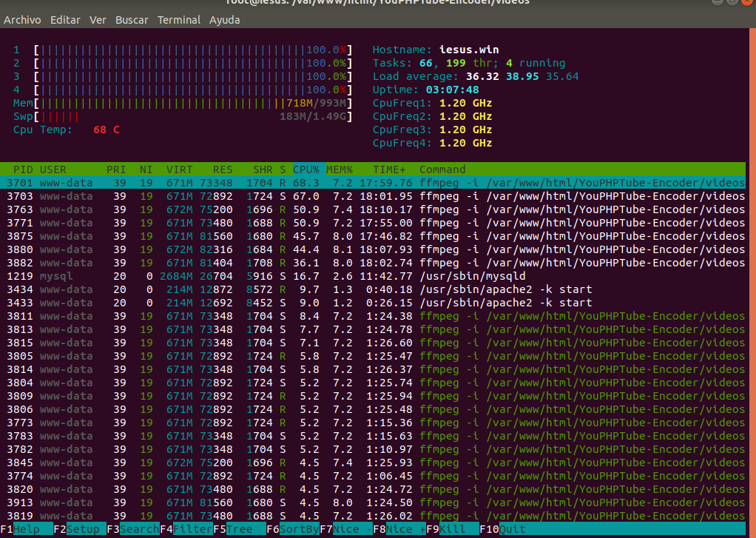Select apache2 process with PID 3433

(373, 303)
